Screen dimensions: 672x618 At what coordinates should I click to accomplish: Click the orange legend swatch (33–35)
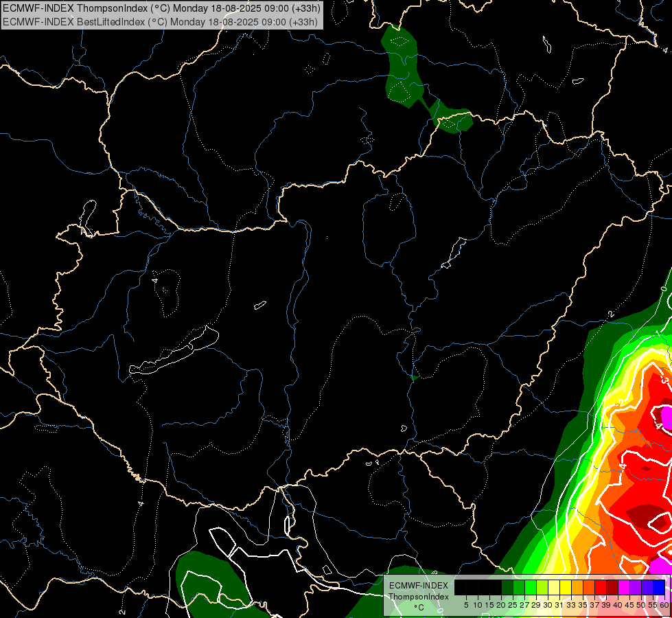coord(577,587)
